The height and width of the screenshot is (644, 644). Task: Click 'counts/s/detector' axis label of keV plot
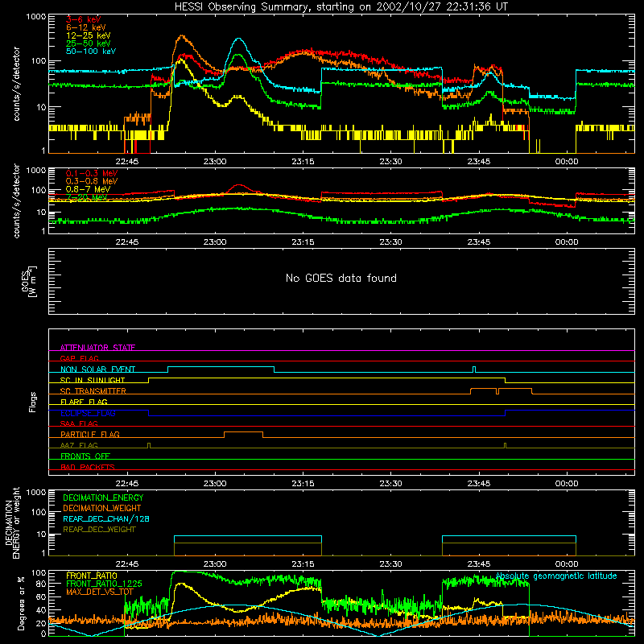pos(16,84)
